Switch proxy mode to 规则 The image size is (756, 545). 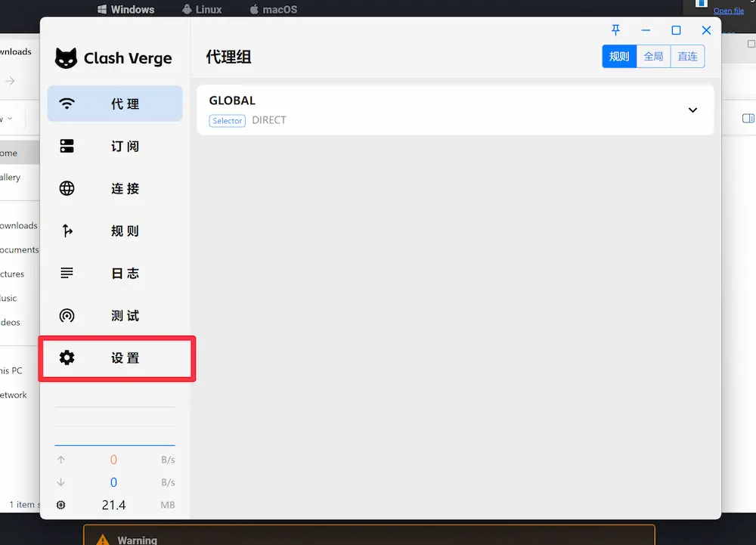[619, 57]
